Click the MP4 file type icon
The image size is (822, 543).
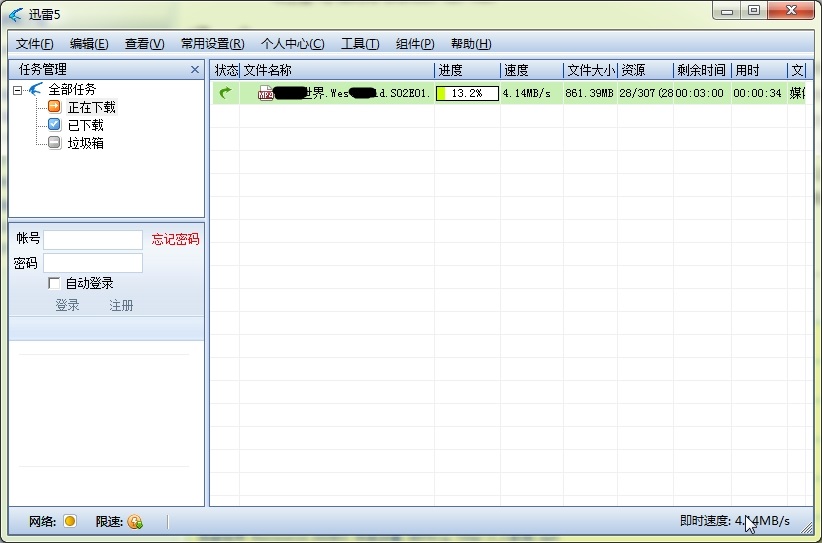coord(266,93)
